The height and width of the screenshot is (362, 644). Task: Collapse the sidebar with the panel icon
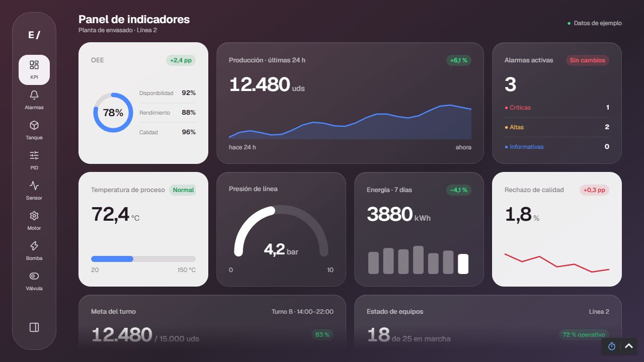pyautogui.click(x=34, y=327)
